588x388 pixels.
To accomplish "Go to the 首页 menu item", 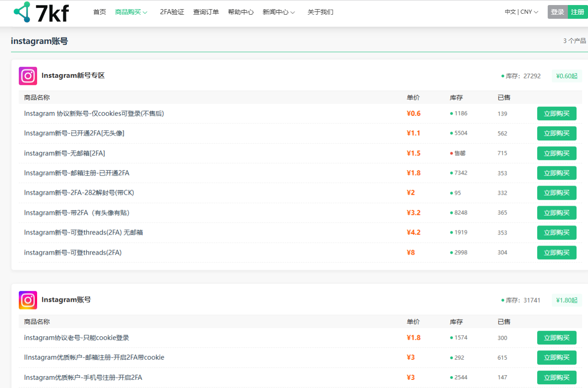I will coord(99,12).
